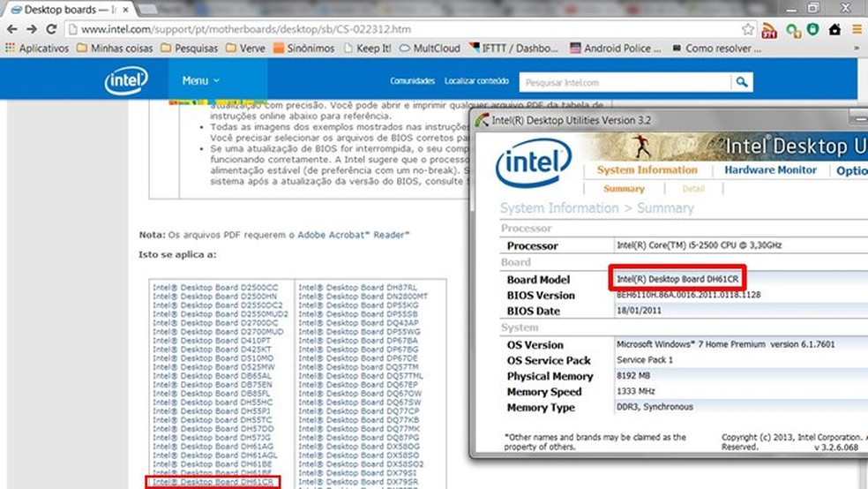Click the Memory Type value DDR3, Synchronous

[x=655, y=407]
